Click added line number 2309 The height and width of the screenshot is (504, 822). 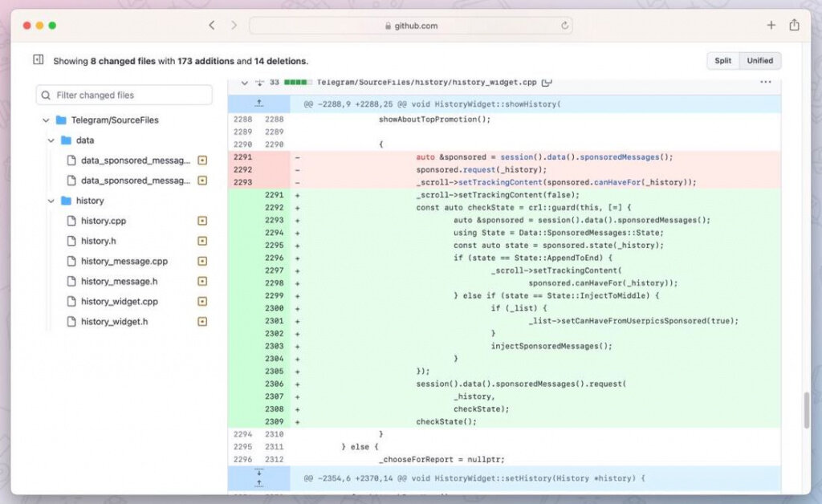tap(275, 421)
